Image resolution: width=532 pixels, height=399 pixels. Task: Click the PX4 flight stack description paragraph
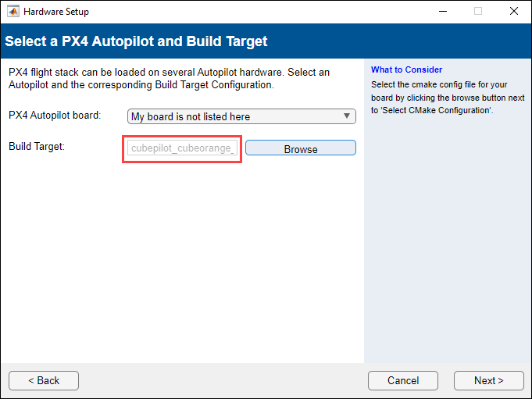coord(169,78)
